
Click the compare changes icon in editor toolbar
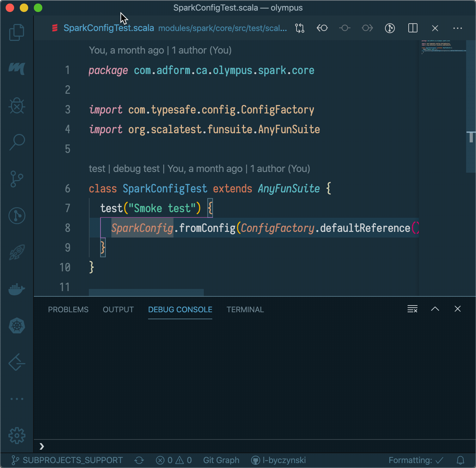300,28
